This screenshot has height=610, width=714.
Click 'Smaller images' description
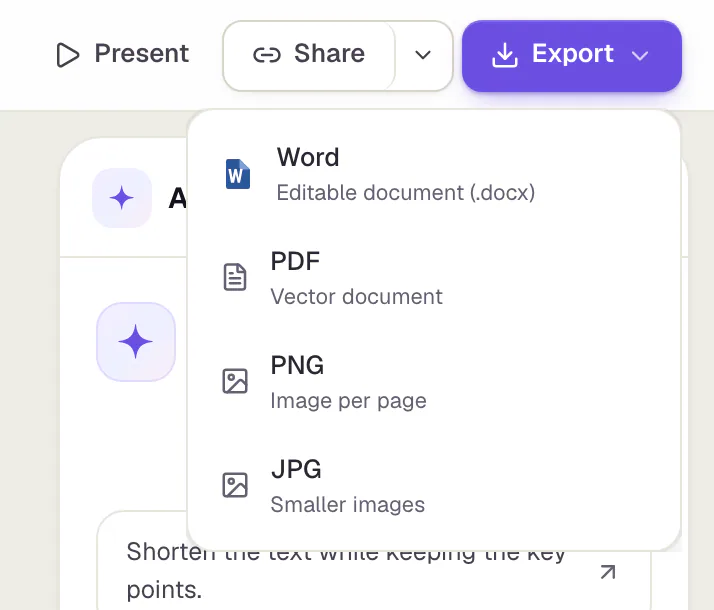point(347,505)
